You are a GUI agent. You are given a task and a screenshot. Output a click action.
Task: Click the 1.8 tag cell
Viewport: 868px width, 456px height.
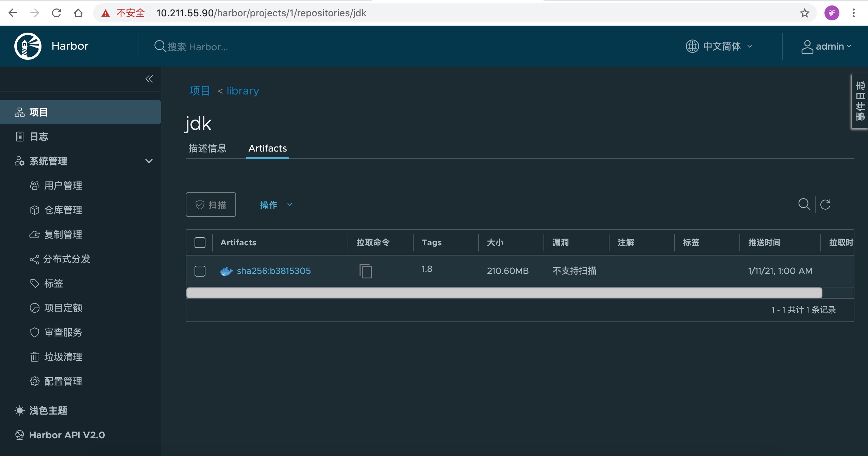pos(427,269)
